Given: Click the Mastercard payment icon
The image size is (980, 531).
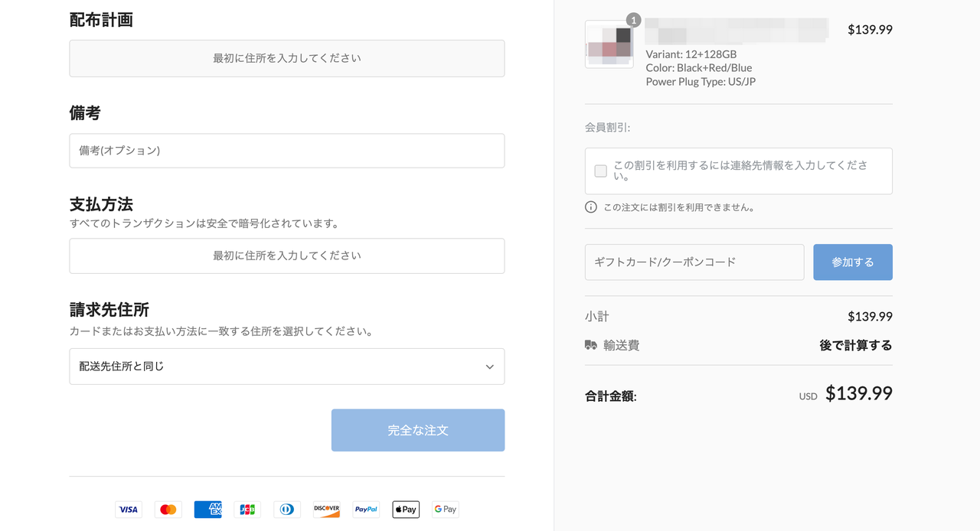Looking at the screenshot, I should (168, 509).
